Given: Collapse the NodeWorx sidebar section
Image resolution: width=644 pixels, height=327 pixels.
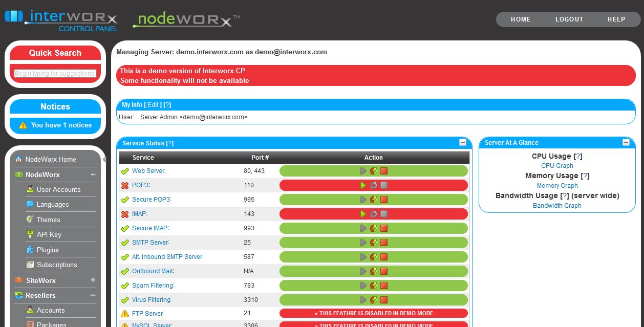Looking at the screenshot, I should (x=93, y=175).
